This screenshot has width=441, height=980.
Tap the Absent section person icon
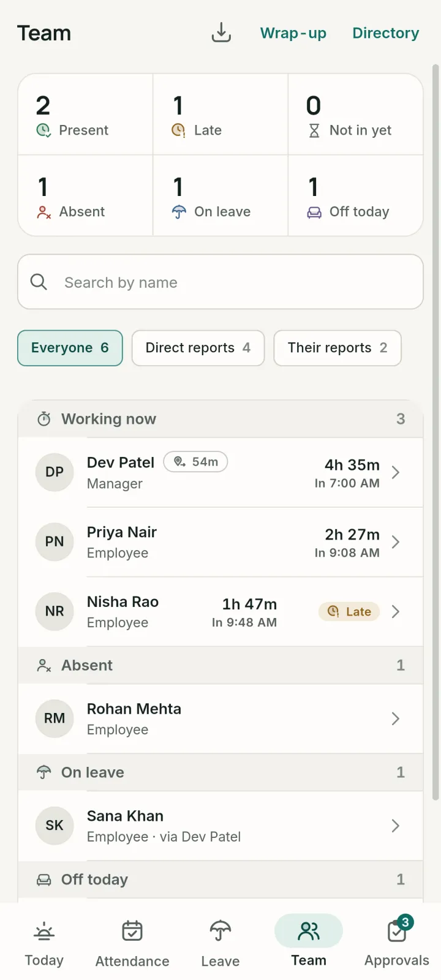coord(44,666)
